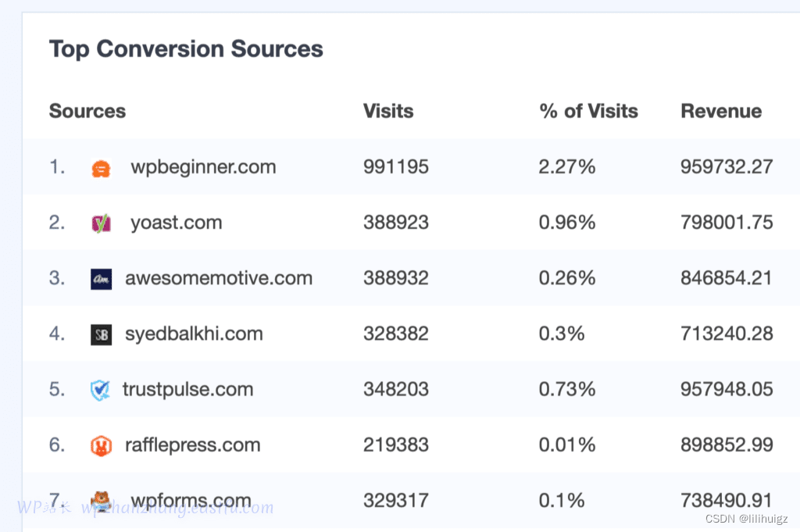The height and width of the screenshot is (532, 800).
Task: Click rank number 3. in the awesomemotive.com row
Action: click(57, 278)
